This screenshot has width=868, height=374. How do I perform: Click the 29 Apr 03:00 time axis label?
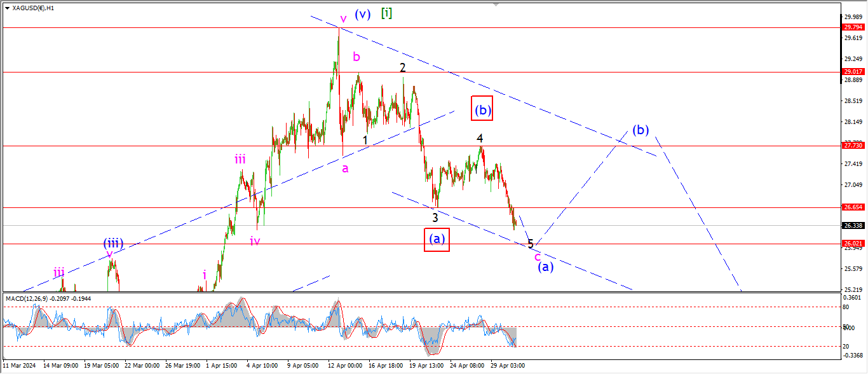tap(508, 366)
